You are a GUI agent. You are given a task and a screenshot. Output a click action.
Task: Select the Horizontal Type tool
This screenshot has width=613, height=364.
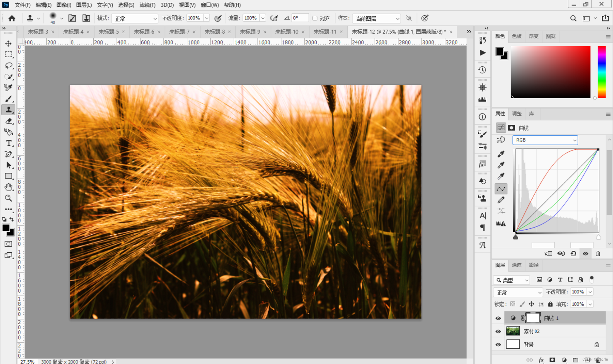point(9,143)
